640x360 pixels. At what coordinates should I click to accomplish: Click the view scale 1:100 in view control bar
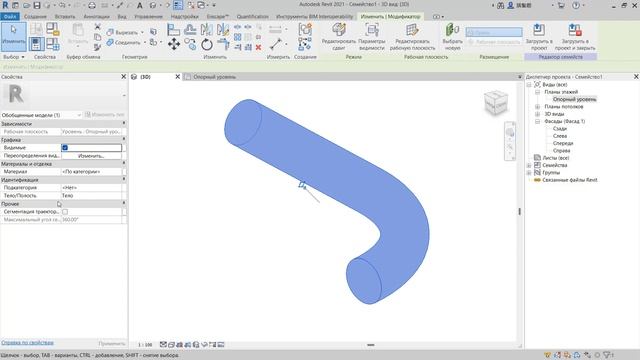coord(145,345)
